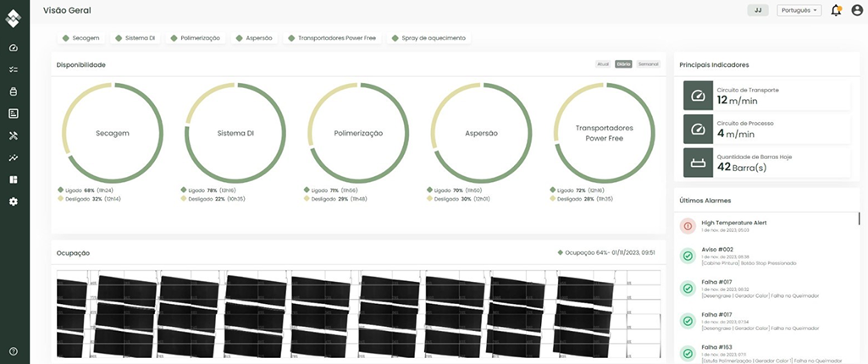Click the 42 Barra(s) count value

click(x=742, y=167)
